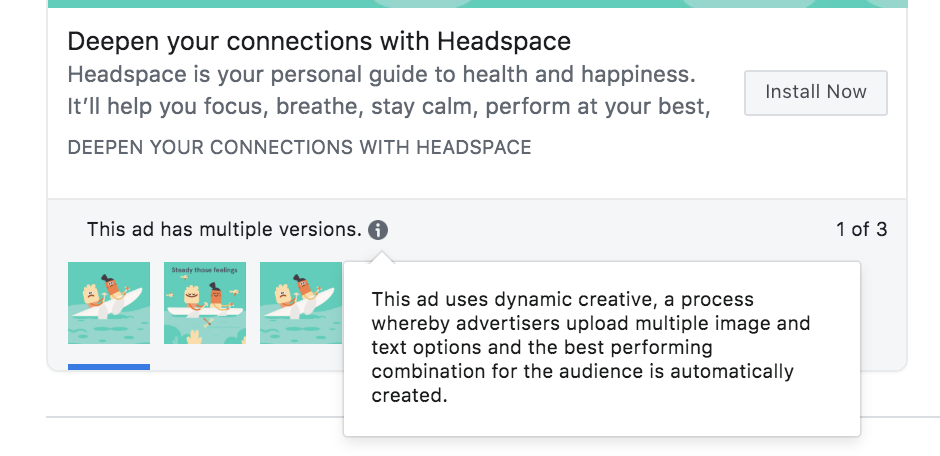940x456 pixels.
Task: Click the 'This ad has multiple versions.' text
Action: pos(224,229)
